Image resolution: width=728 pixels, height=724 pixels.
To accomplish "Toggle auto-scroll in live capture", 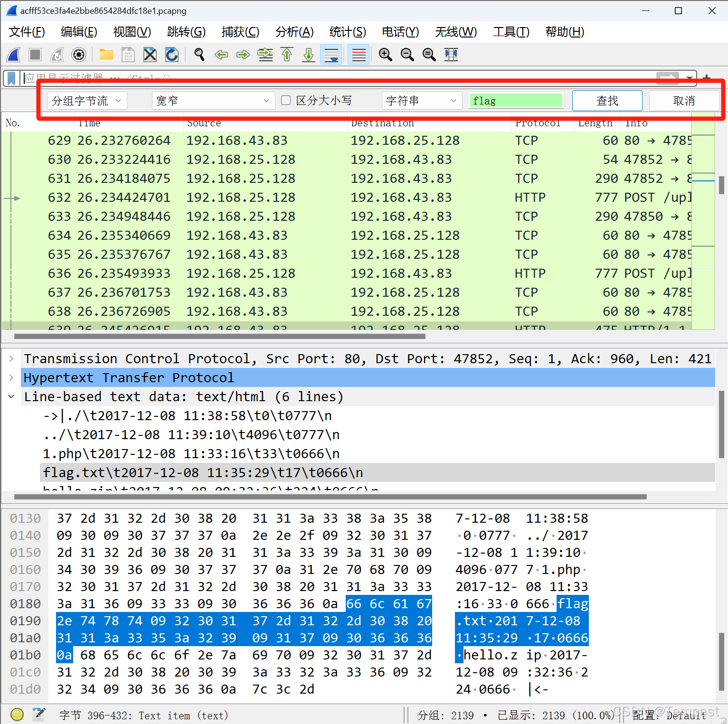I will click(331, 55).
